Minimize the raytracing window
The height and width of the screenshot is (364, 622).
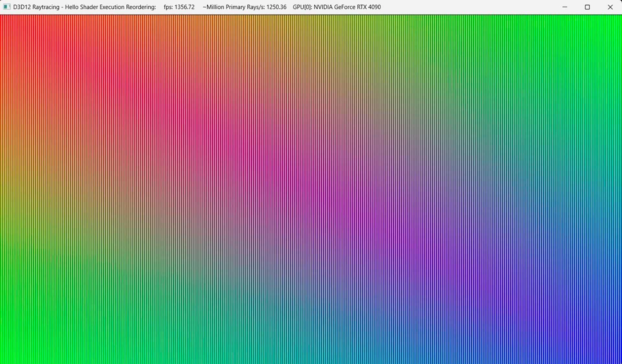(564, 7)
